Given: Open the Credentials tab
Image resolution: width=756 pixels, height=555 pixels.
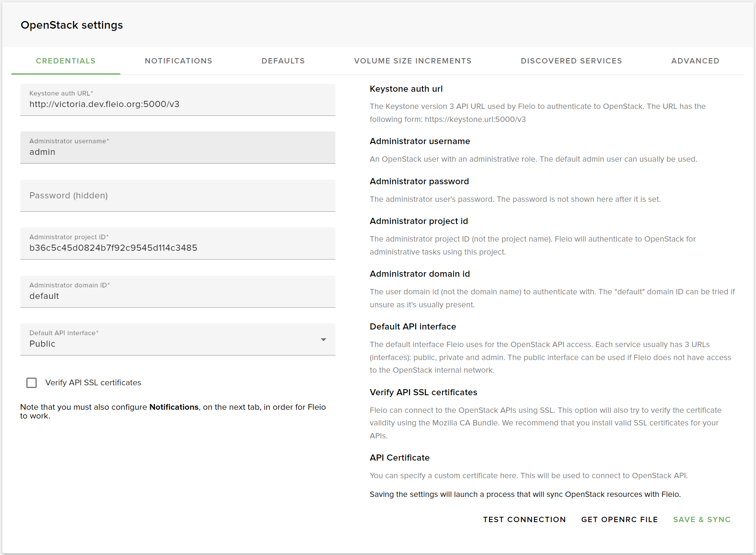Looking at the screenshot, I should coord(66,61).
